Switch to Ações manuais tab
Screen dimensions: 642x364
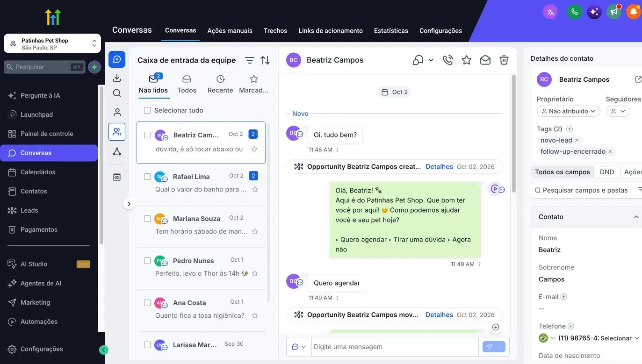230,31
